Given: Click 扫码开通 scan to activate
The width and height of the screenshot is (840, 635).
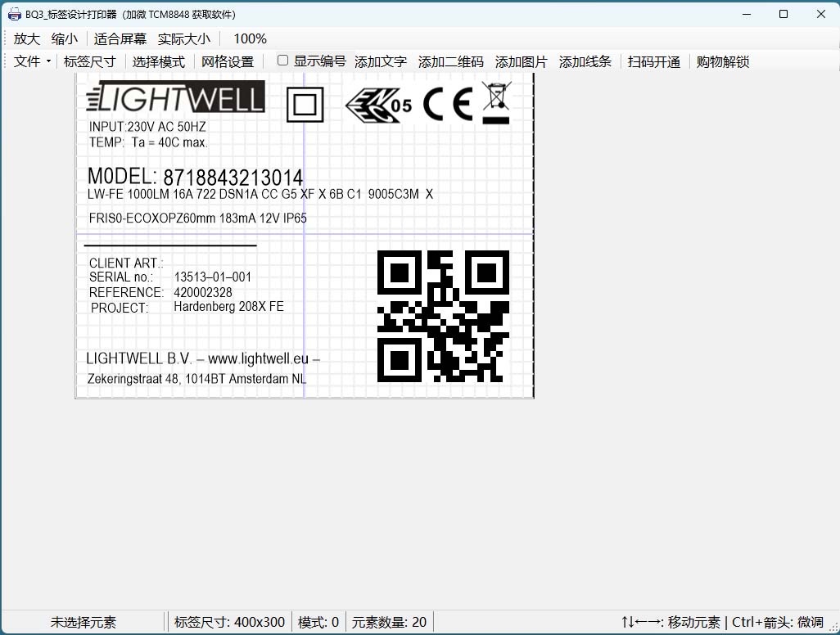Looking at the screenshot, I should point(654,61).
